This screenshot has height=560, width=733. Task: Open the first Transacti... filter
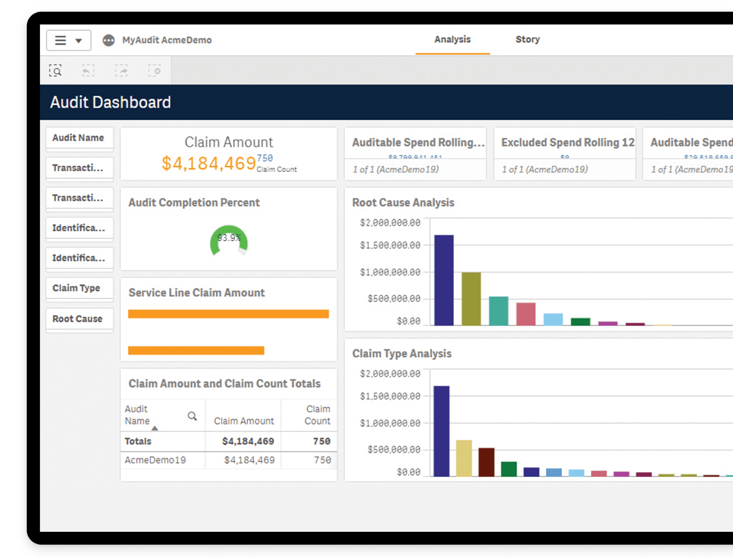pos(80,169)
